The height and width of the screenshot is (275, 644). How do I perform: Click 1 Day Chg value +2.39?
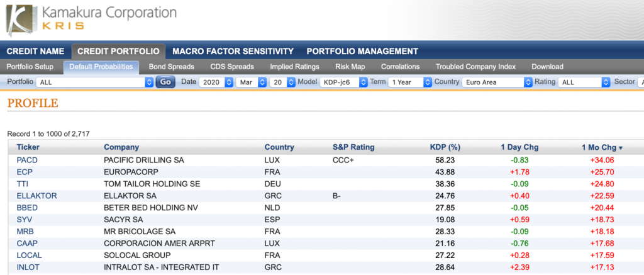tap(519, 267)
